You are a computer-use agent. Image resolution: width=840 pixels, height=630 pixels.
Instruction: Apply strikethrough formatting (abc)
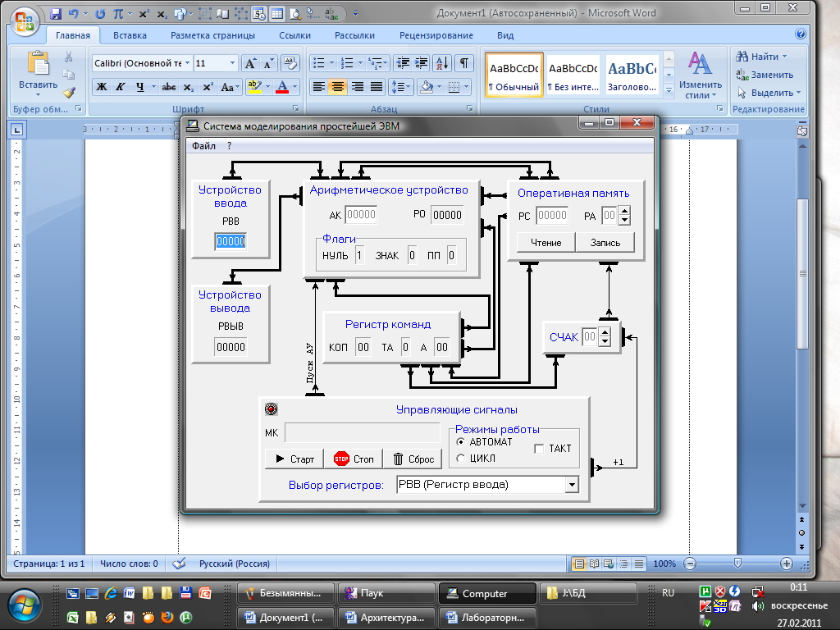tap(169, 87)
